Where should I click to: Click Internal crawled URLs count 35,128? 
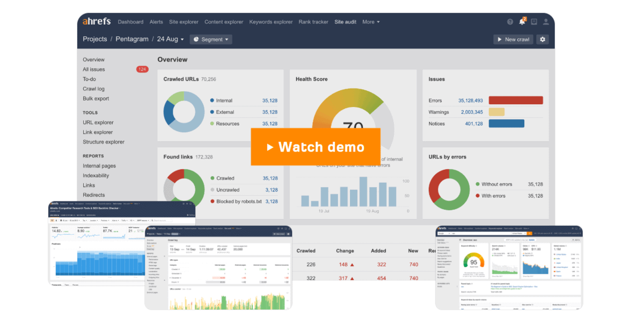click(270, 101)
